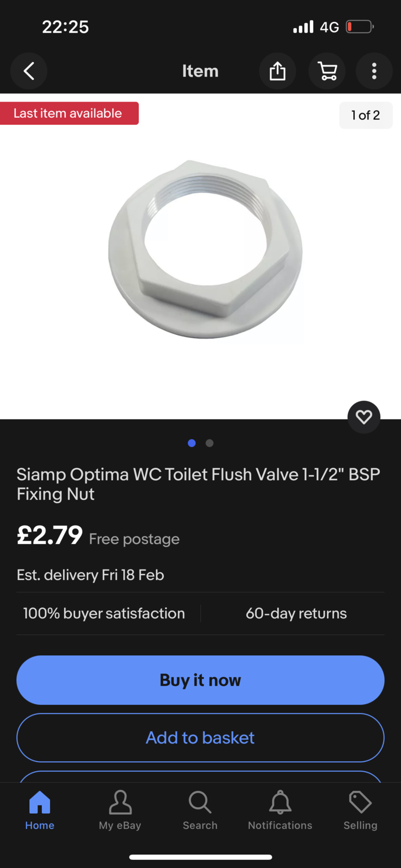The height and width of the screenshot is (868, 401).
Task: Tap the back arrow icon
Action: pos(29,71)
